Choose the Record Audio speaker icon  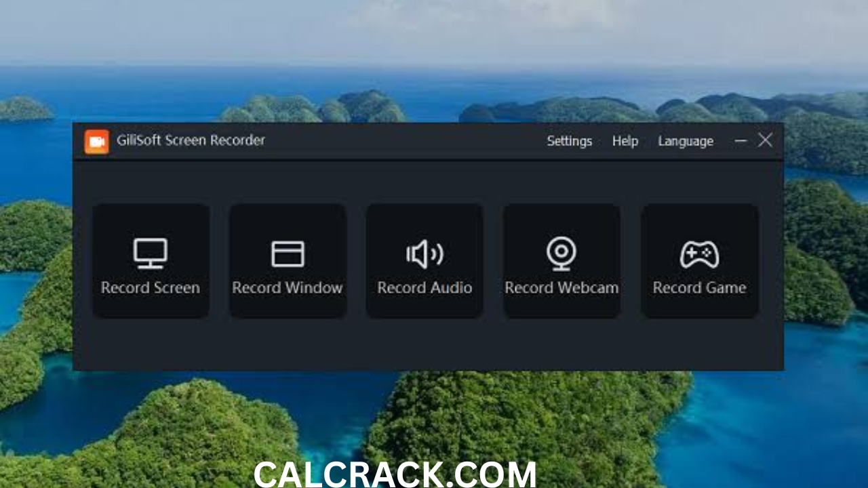(425, 254)
